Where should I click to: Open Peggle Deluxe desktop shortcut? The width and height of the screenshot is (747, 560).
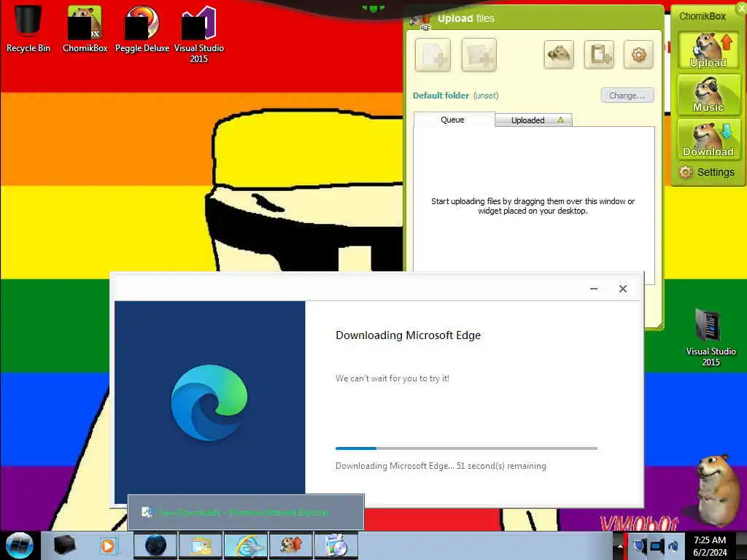click(x=142, y=28)
